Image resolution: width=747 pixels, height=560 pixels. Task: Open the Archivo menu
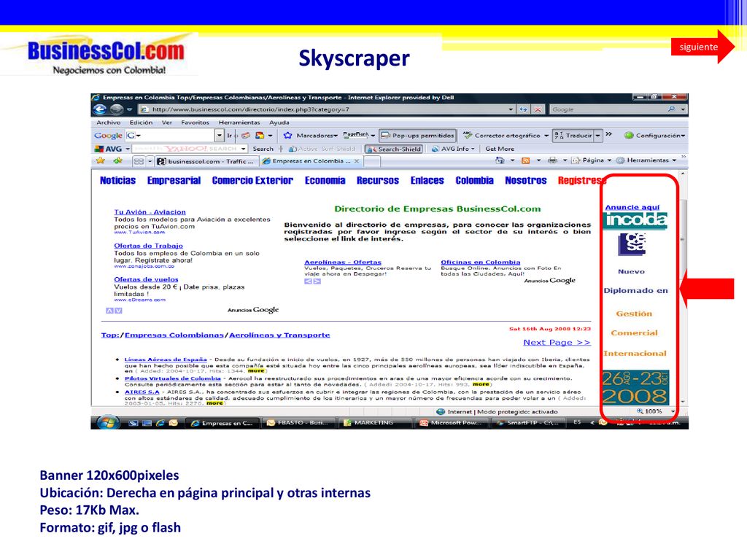click(108, 122)
